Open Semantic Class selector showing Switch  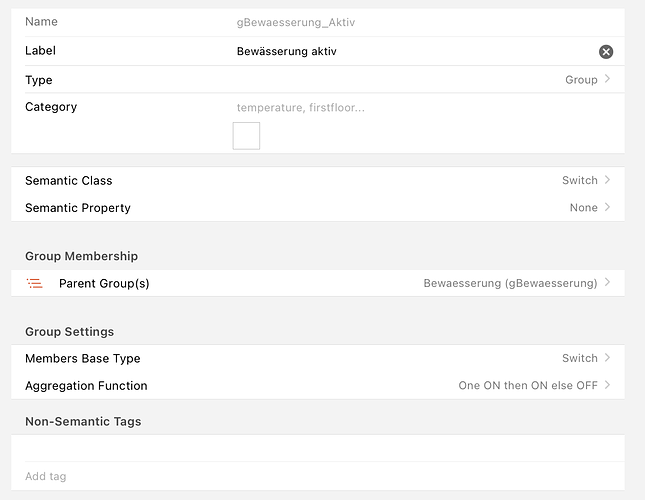(x=318, y=180)
